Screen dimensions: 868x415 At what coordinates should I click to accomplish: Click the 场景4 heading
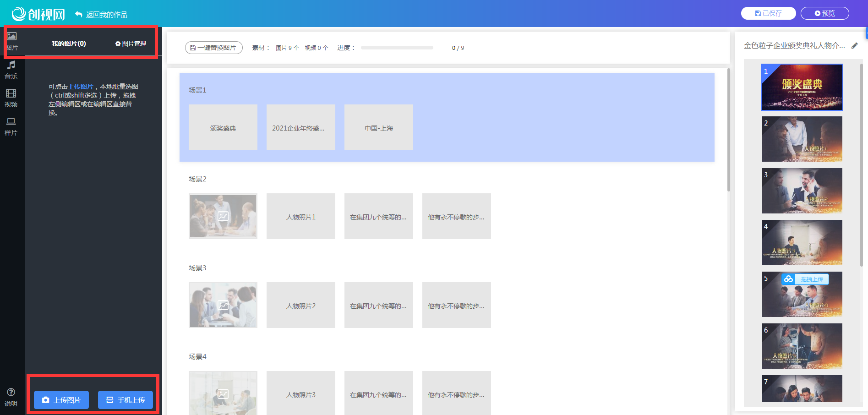197,357
